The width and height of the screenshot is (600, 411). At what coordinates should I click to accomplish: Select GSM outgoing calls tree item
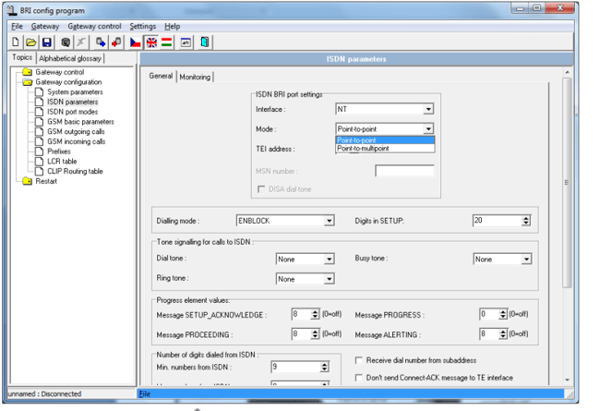(76, 132)
